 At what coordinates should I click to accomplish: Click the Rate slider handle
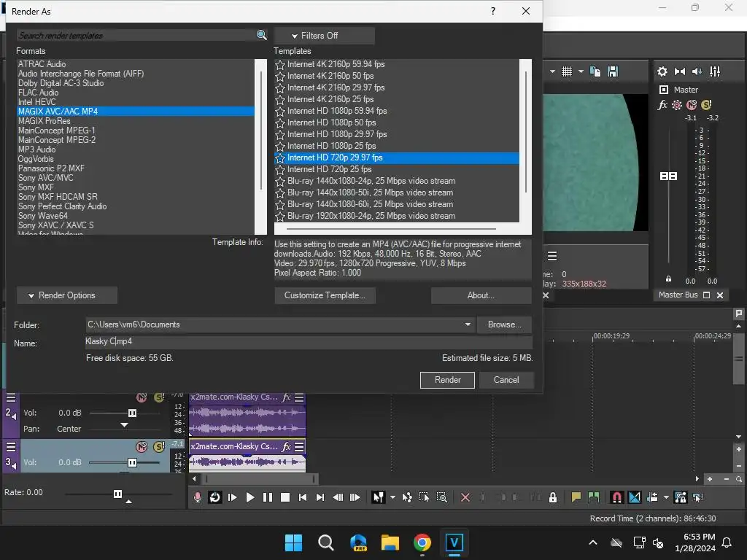coord(117,494)
